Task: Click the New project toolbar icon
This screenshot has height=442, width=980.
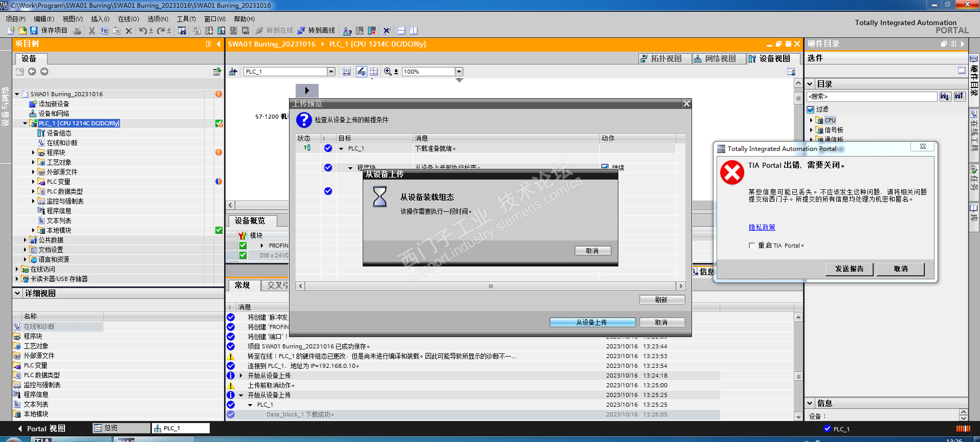Action: tap(11, 31)
